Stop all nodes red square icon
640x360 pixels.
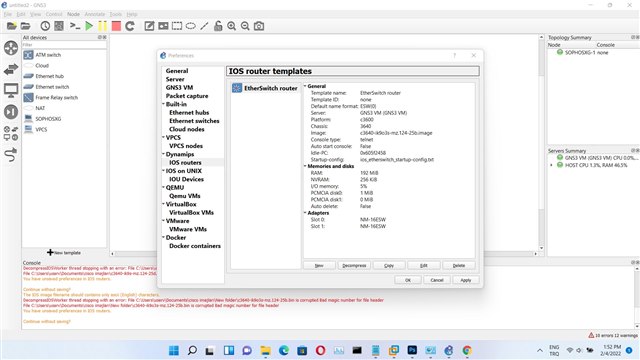pyautogui.click(x=116, y=26)
